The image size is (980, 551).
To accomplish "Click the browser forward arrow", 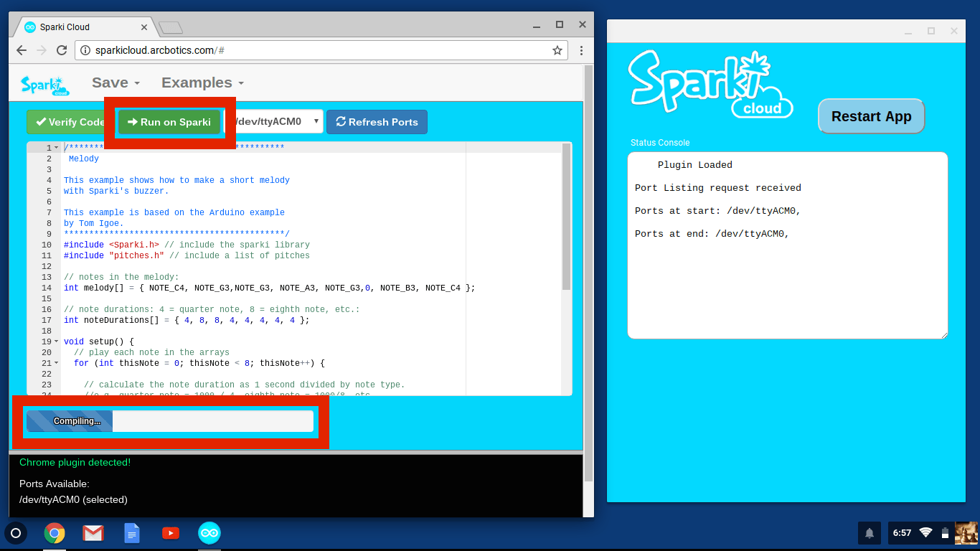I will click(42, 50).
